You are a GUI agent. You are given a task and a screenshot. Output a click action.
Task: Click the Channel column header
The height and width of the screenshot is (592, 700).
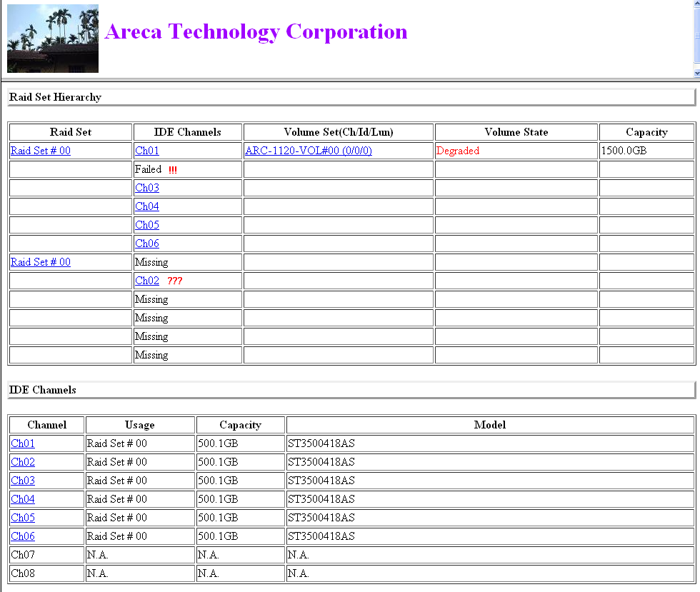click(x=47, y=425)
